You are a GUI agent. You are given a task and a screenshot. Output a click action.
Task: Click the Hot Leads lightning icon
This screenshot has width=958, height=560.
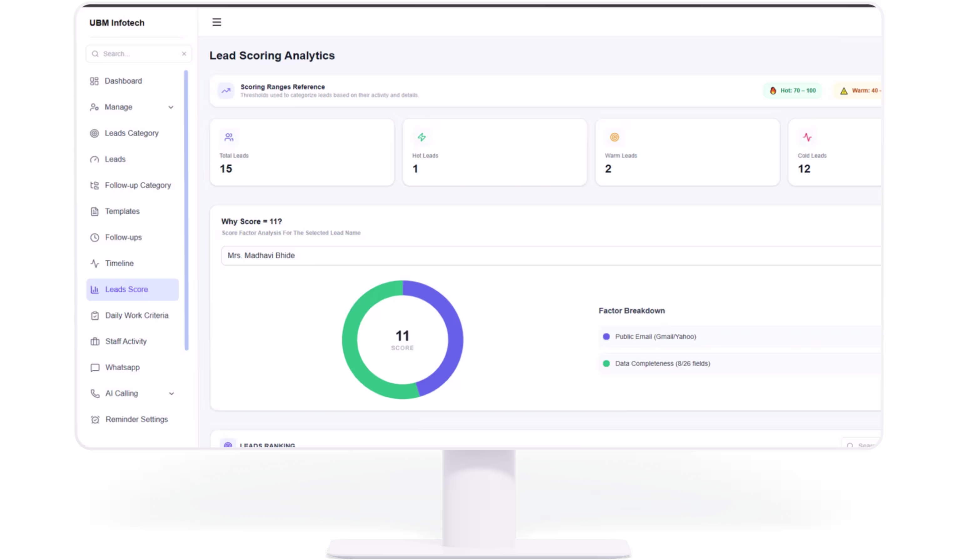(422, 137)
